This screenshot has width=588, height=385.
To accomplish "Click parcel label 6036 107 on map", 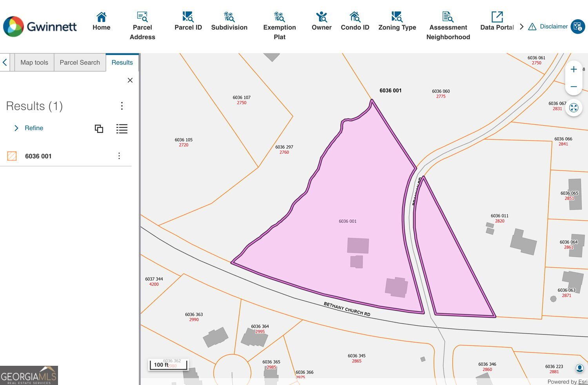I will [x=241, y=100].
